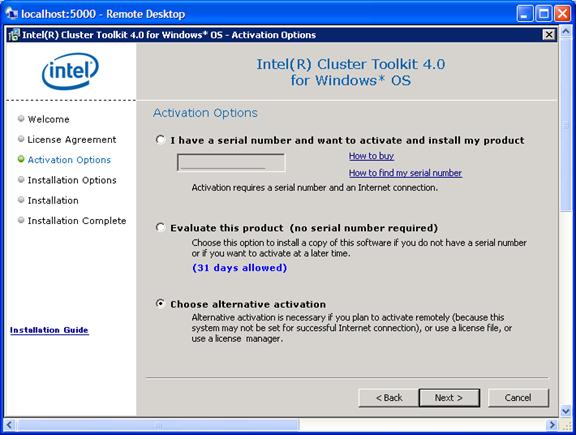This screenshot has height=435, width=576.
Task: Cancel the installation
Action: click(518, 398)
